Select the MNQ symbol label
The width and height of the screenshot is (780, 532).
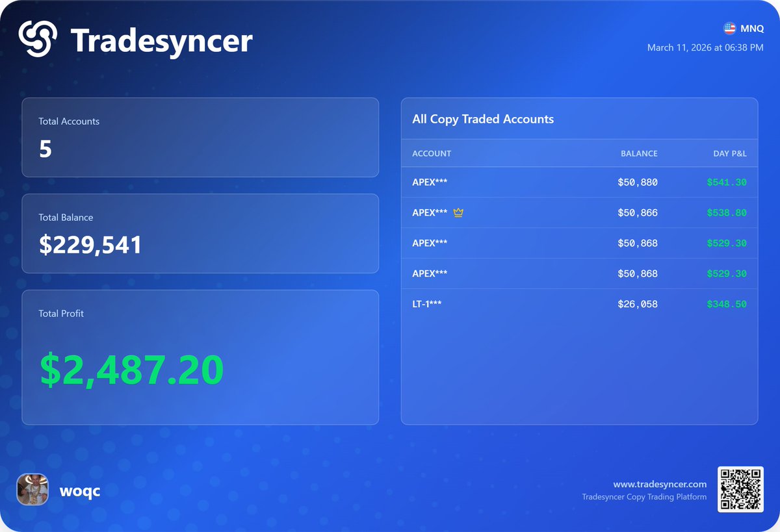pyautogui.click(x=752, y=29)
